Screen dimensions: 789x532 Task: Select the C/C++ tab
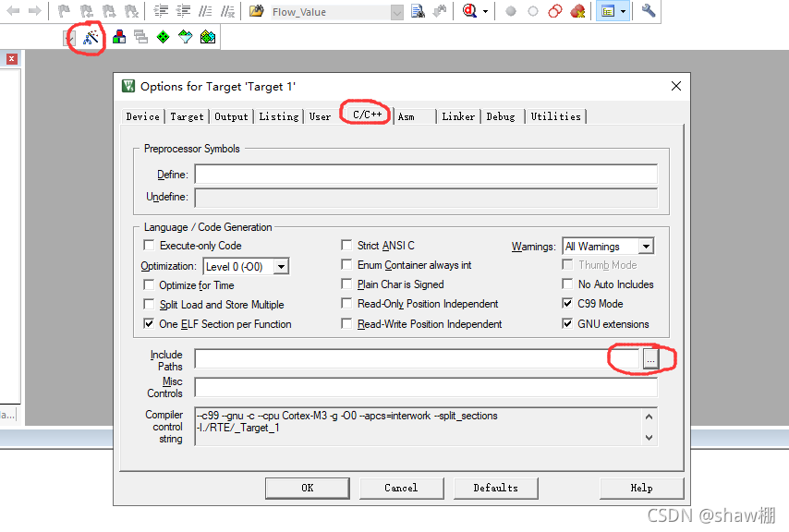pyautogui.click(x=368, y=115)
